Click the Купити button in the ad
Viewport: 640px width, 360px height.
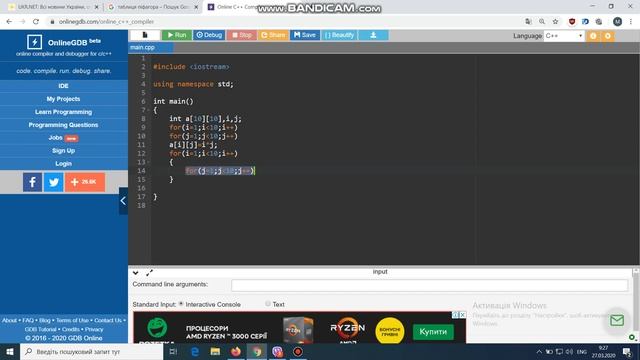433,332
